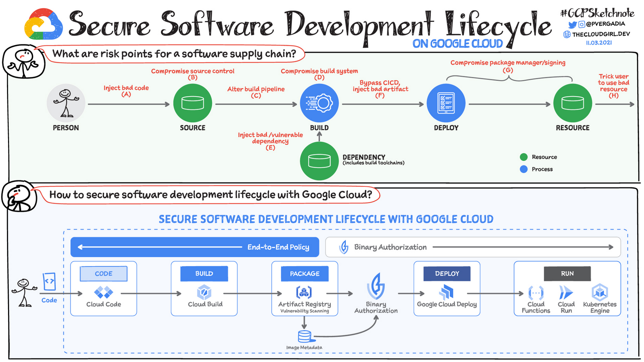Click the 'SECURE SOFTWARE DEVELOPMENT LIFECYCLE WITH GOOGLE CLOUD' heading
This screenshot has width=644, height=362.
click(326, 219)
